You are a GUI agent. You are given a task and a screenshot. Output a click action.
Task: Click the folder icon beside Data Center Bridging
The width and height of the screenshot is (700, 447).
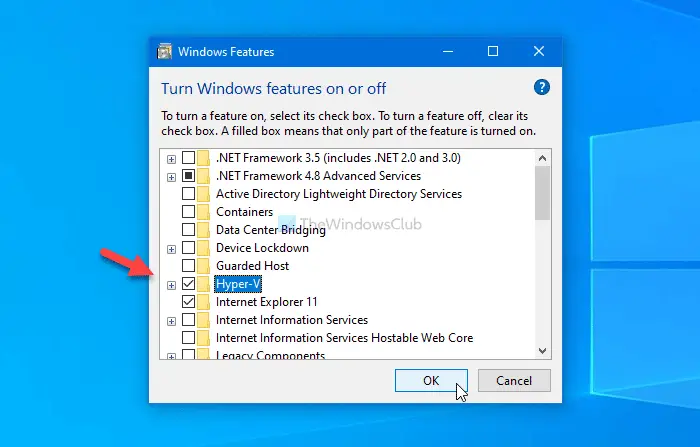(203, 230)
